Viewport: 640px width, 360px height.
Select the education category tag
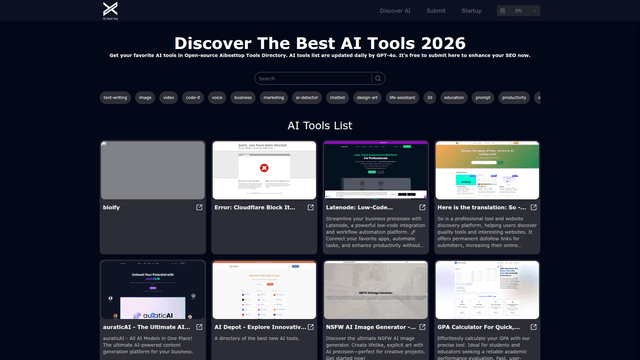tap(454, 98)
